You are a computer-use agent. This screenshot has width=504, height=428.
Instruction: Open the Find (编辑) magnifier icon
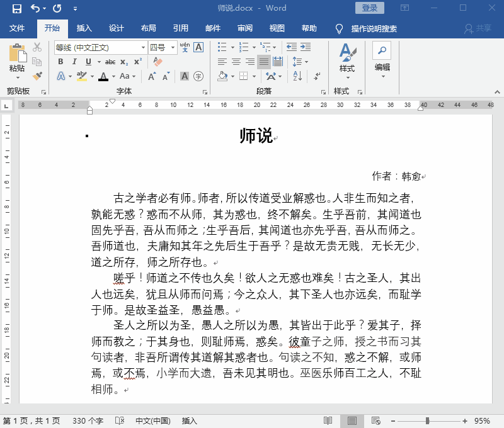[381, 50]
